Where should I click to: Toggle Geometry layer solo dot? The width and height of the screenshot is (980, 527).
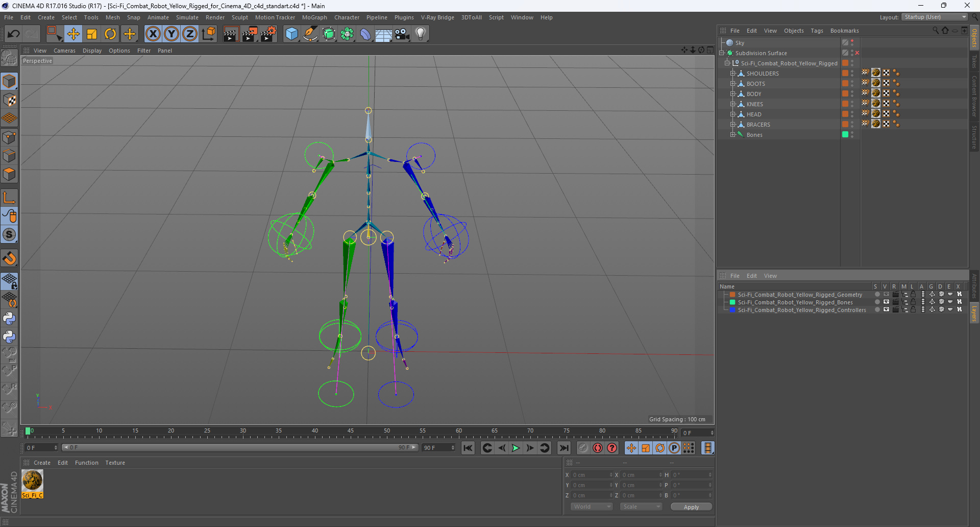pyautogui.click(x=877, y=295)
